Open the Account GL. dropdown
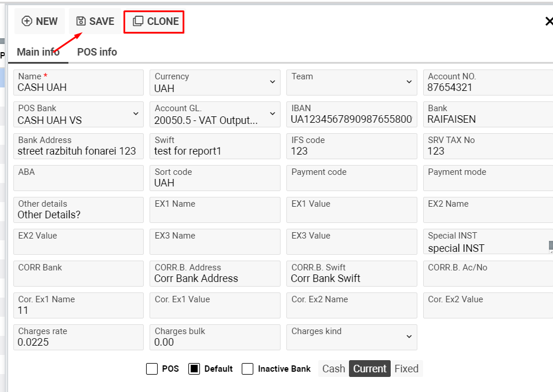The image size is (553, 392). coord(272,114)
